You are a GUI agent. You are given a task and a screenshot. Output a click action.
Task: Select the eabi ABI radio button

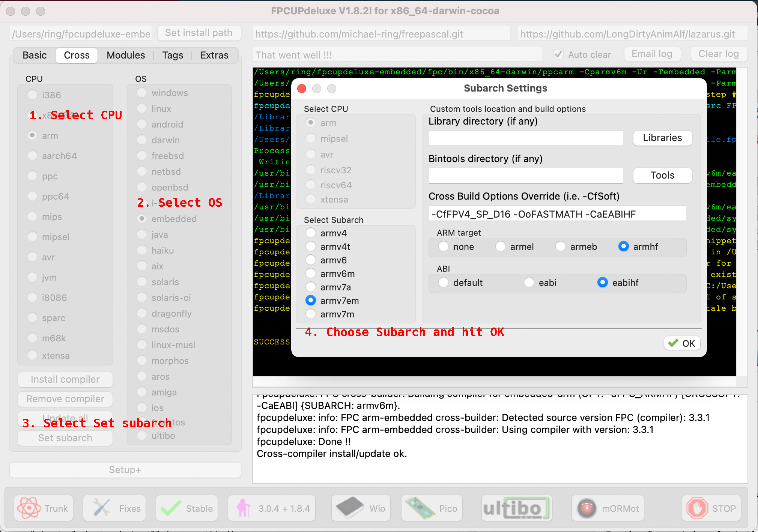529,282
